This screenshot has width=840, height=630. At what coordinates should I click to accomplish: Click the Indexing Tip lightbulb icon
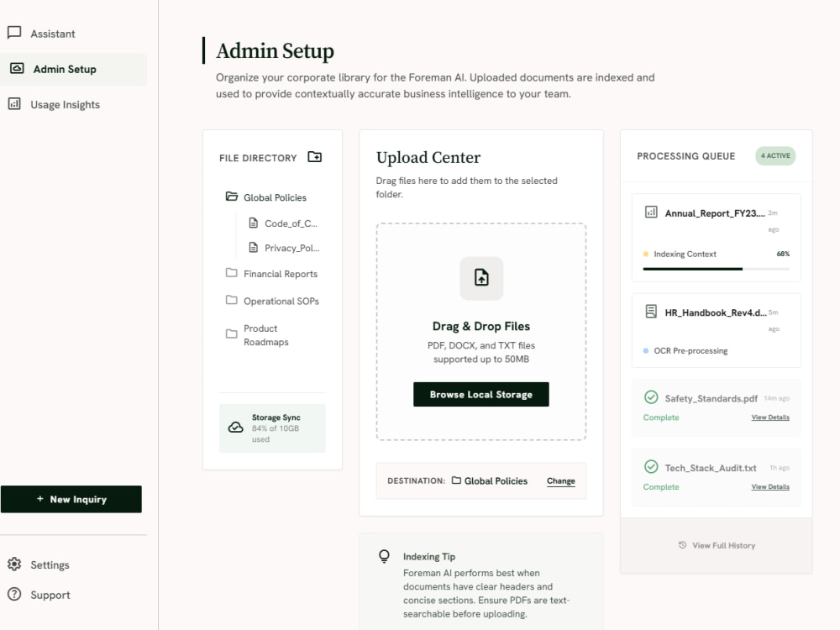point(384,556)
